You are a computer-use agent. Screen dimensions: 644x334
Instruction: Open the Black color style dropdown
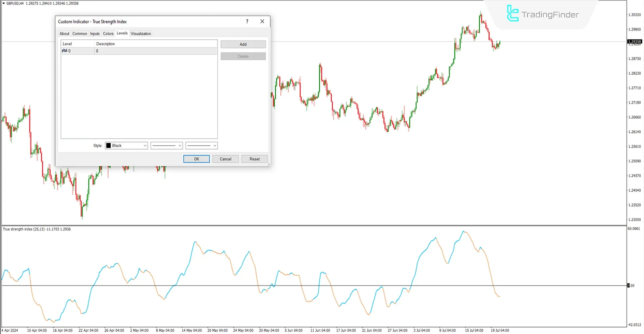126,146
